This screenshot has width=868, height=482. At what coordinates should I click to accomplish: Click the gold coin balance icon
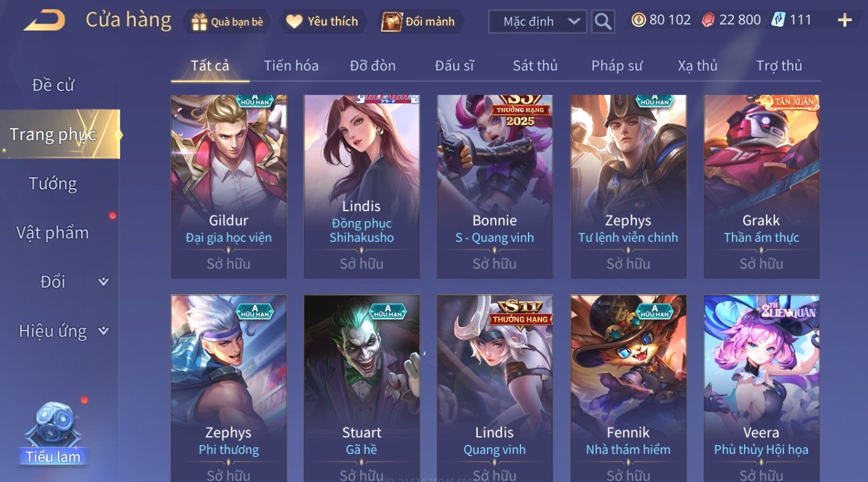[x=638, y=20]
